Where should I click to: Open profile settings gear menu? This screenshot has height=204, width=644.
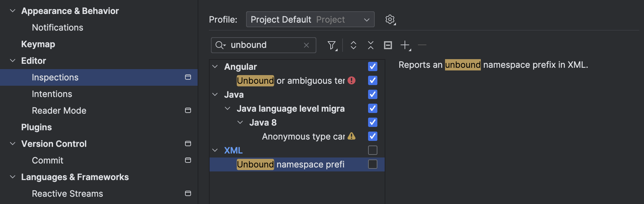click(x=390, y=20)
